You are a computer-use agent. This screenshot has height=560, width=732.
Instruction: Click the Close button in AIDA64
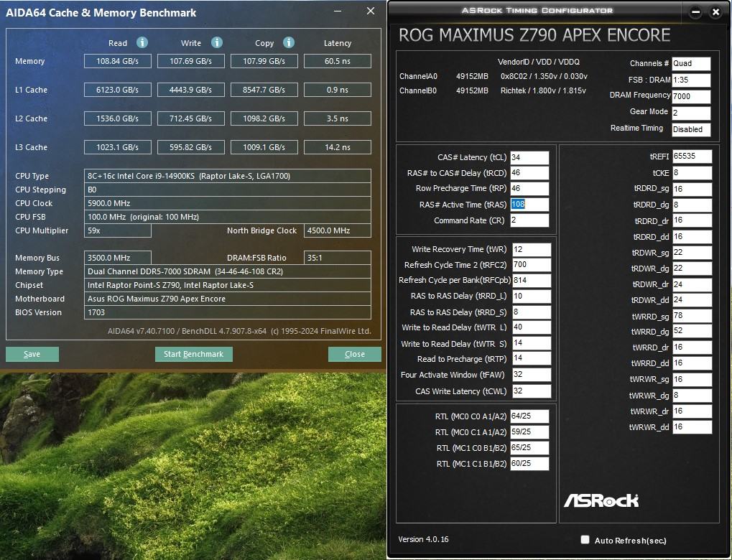355,354
